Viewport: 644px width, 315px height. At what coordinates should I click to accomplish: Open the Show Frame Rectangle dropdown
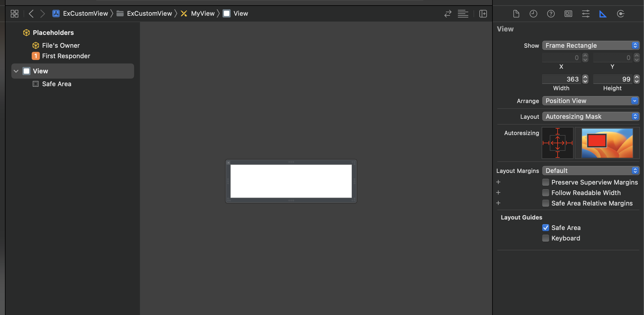[590, 45]
